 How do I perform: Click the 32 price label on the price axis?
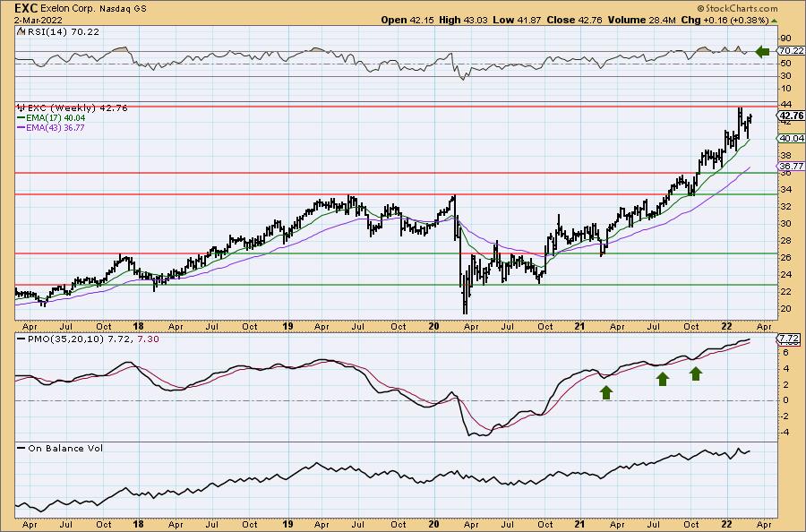click(x=785, y=207)
